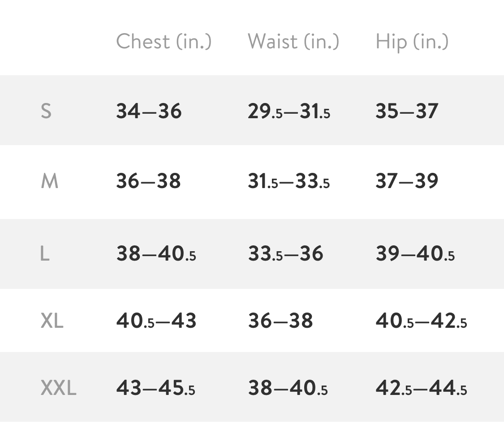
Task: Select the XL size row label
Action: pyautogui.click(x=52, y=321)
